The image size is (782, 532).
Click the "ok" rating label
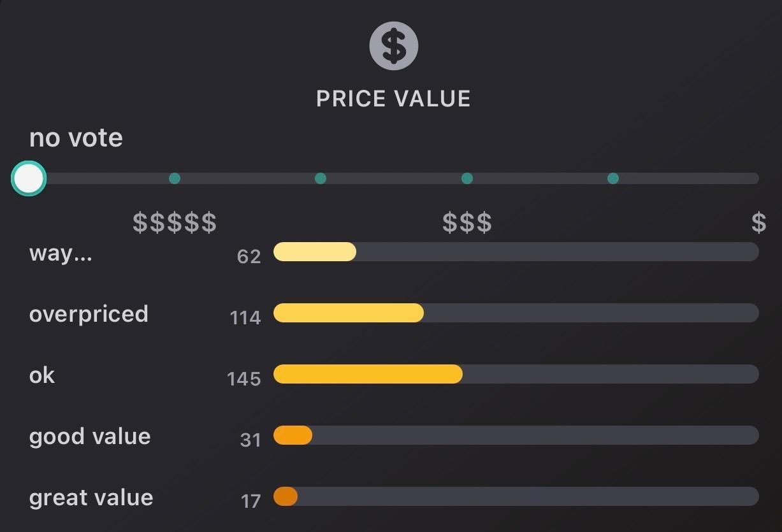click(42, 375)
